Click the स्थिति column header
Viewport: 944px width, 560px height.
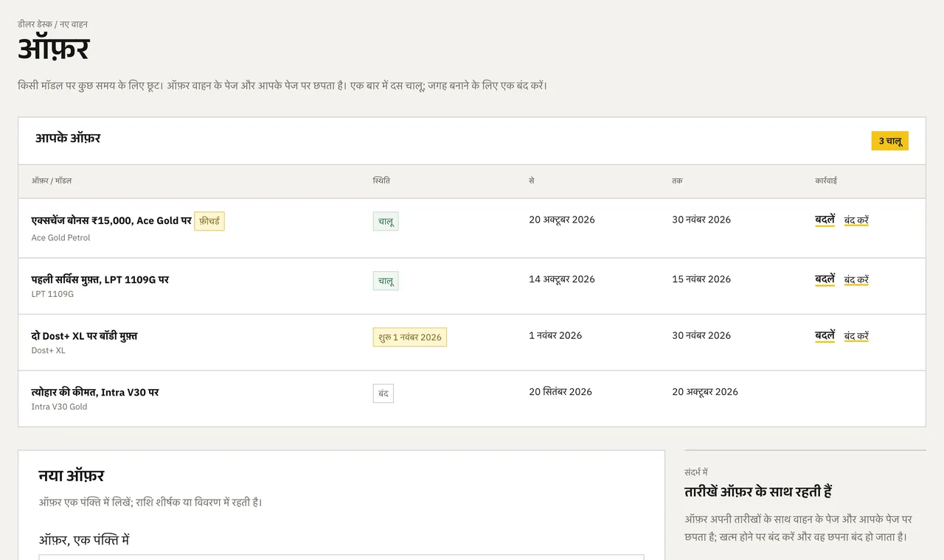point(382,181)
